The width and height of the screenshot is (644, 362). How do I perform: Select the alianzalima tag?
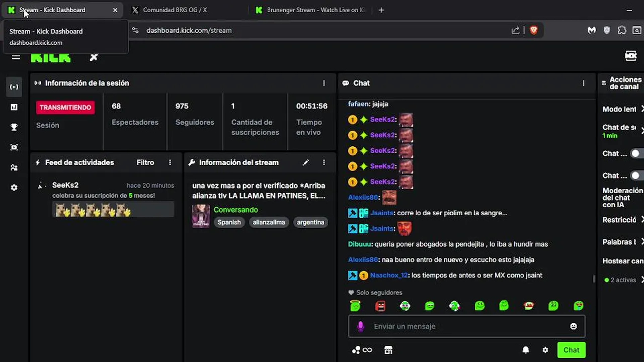pos(269,222)
